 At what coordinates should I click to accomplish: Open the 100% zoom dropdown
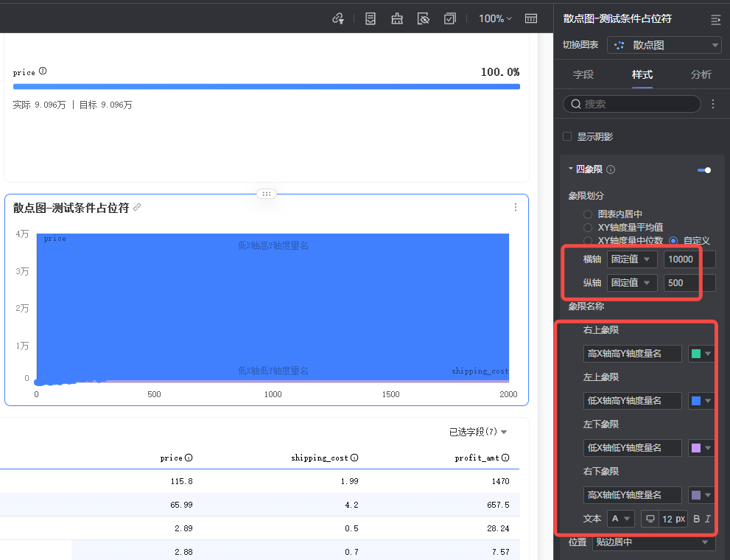[495, 18]
